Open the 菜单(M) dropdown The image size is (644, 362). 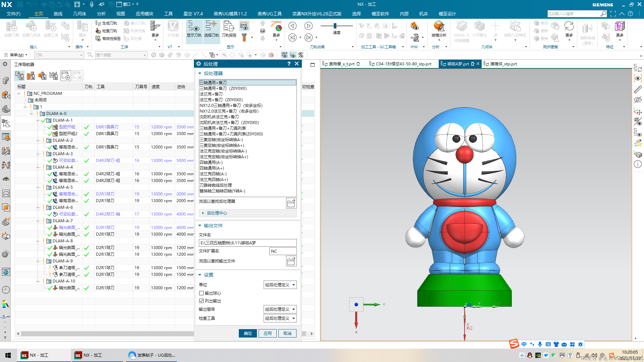[16, 55]
